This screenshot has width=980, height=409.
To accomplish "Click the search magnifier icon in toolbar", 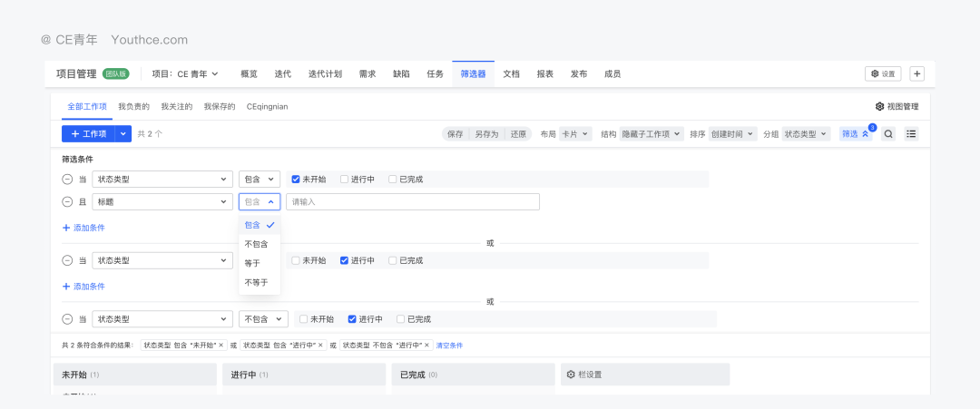I will [888, 133].
